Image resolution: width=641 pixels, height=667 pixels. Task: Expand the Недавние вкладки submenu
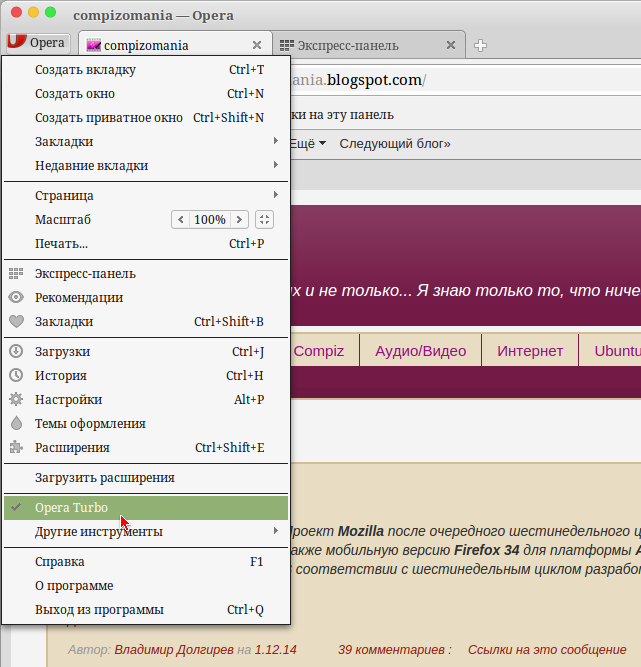pyautogui.click(x=146, y=165)
